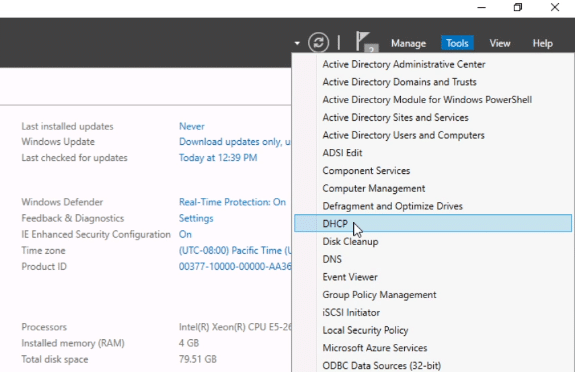This screenshot has height=372, width=575.
Task: Close the Tools menu by clicking Tools
Action: coord(457,43)
